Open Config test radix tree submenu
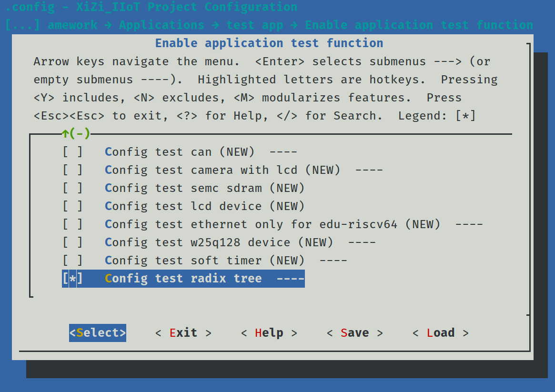 [x=183, y=279]
